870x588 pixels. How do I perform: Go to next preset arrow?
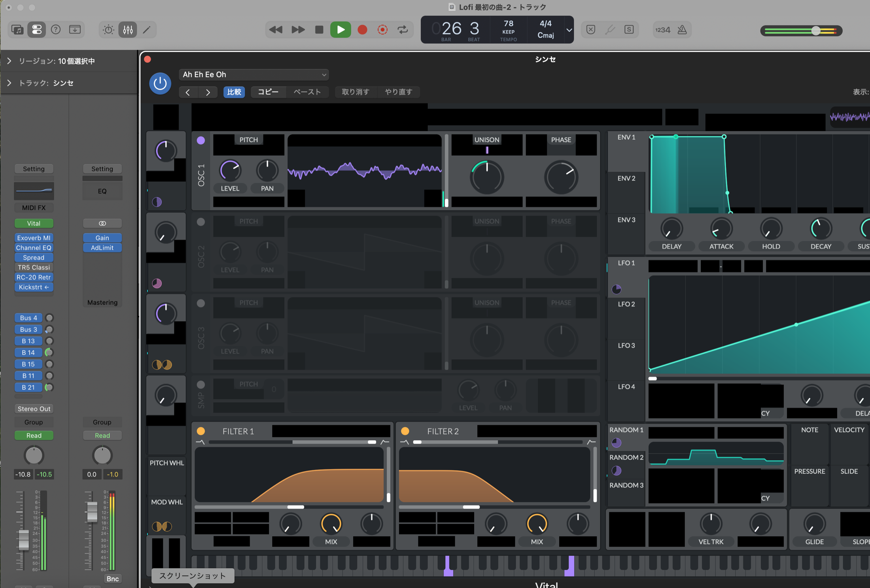click(208, 92)
